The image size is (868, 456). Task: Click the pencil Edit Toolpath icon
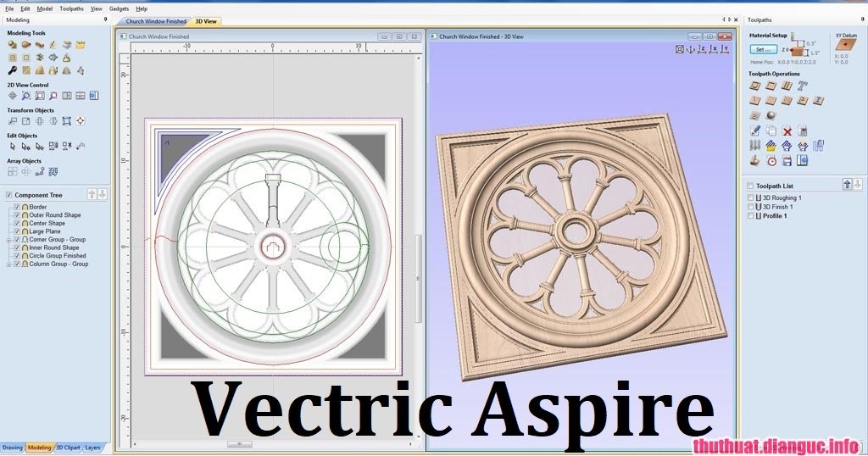(754, 131)
